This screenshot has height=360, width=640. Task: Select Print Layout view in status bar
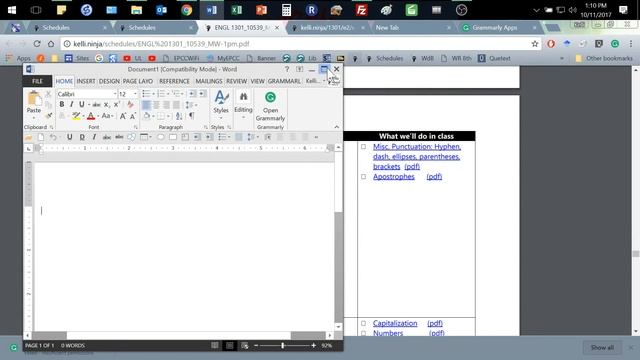[230, 345]
